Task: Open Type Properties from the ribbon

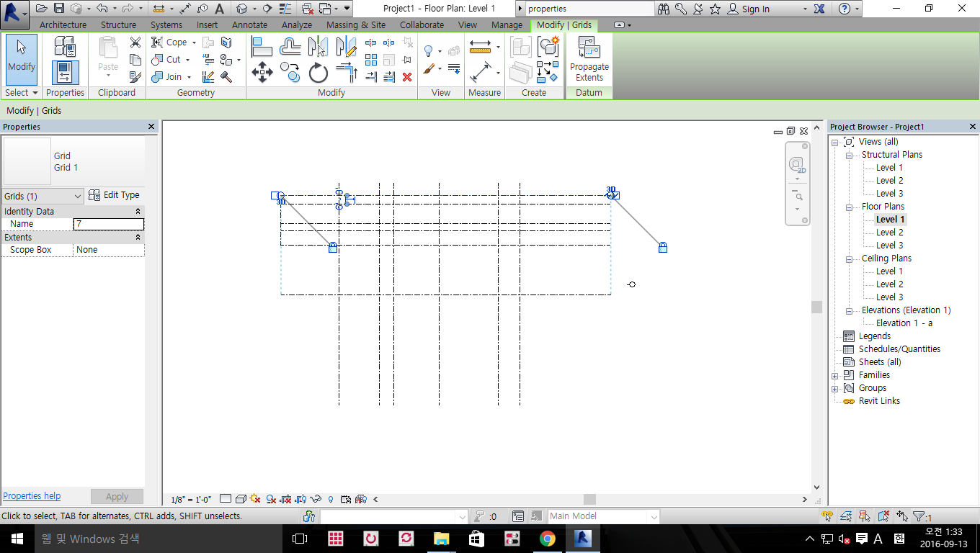Action: [65, 47]
